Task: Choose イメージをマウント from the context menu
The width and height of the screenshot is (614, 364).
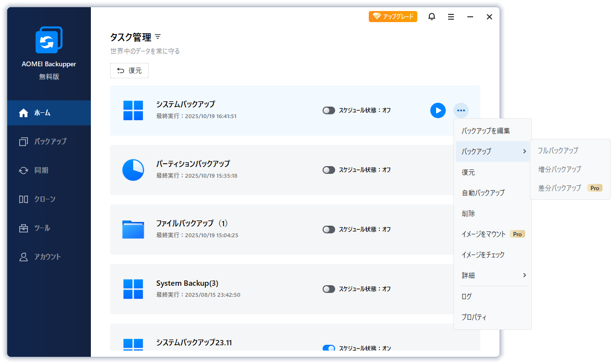Action: [x=492, y=234]
